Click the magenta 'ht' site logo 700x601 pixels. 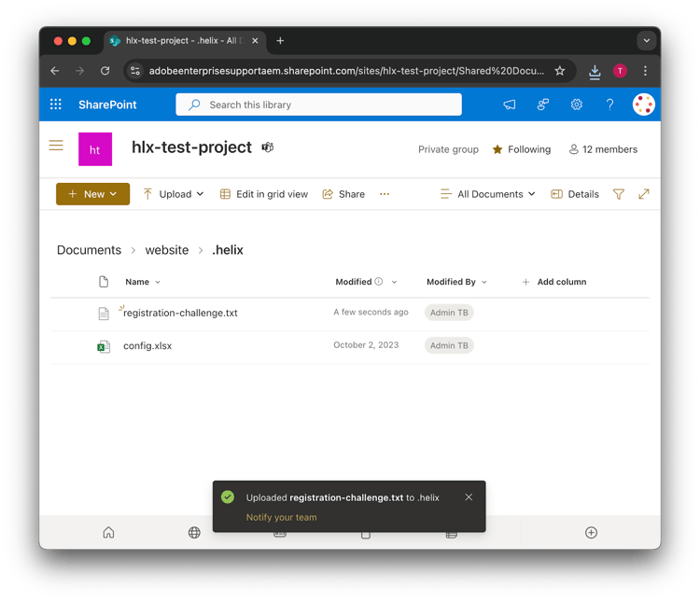click(95, 149)
